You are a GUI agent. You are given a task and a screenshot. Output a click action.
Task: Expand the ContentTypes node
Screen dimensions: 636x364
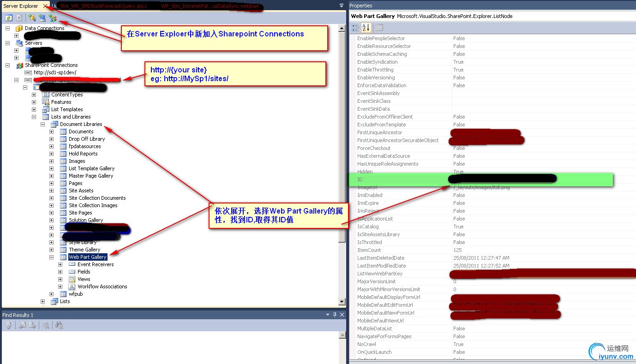34,95
